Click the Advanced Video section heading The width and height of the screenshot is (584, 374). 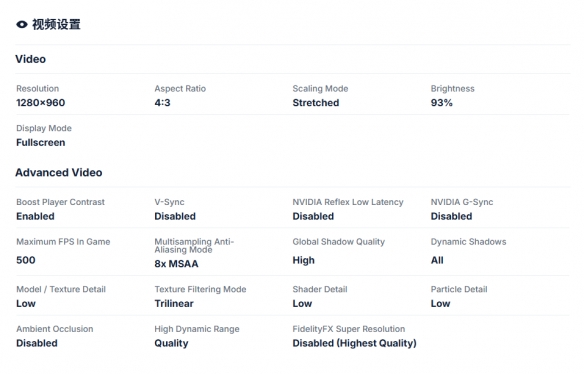pos(58,172)
